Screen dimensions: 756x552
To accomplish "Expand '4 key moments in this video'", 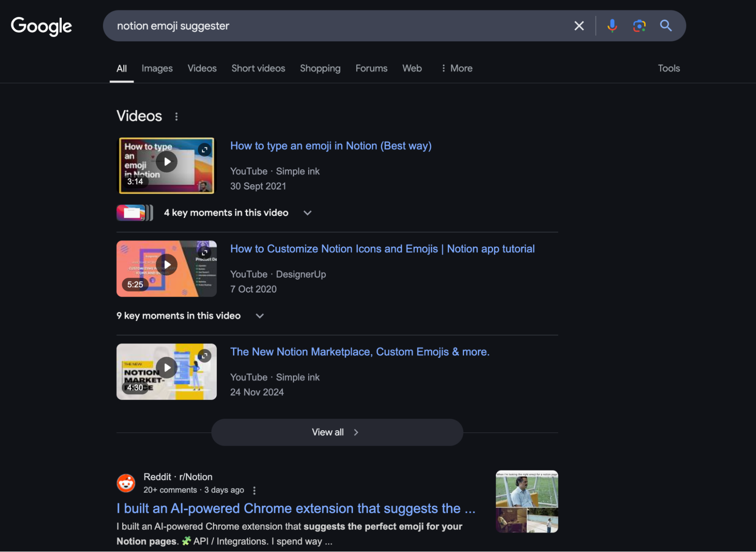I will [x=238, y=213].
